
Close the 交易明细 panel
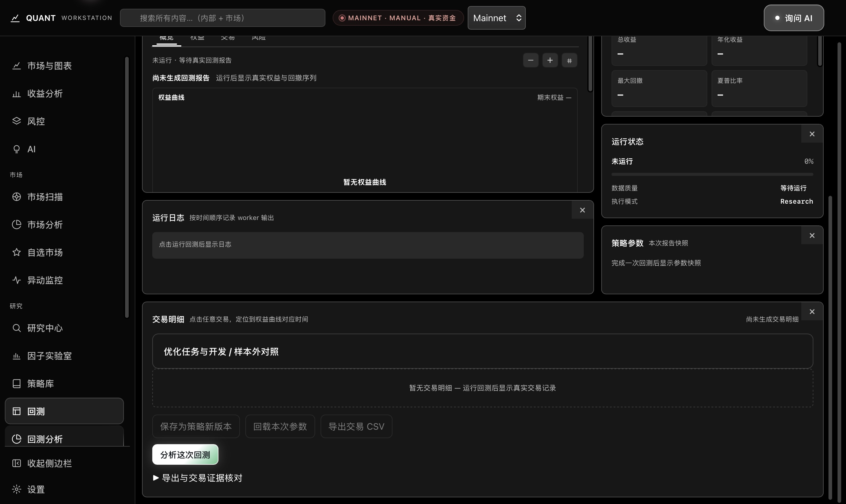(812, 312)
